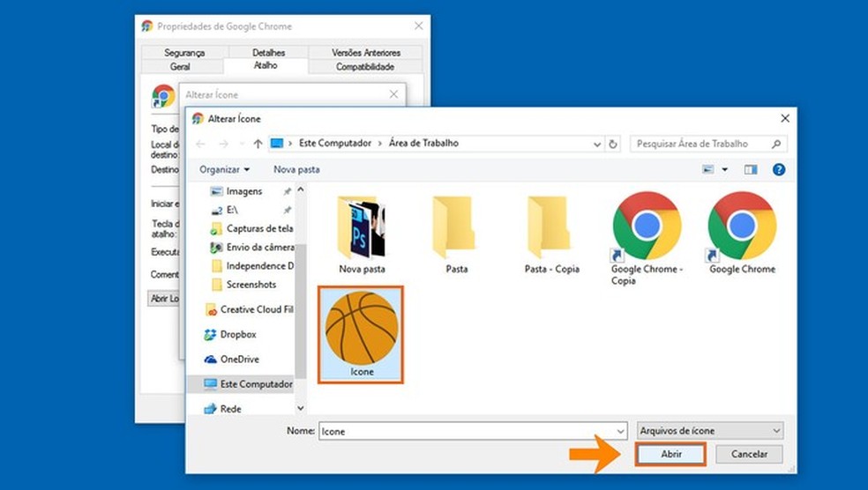Select OneDrive in the sidebar

coord(231,360)
